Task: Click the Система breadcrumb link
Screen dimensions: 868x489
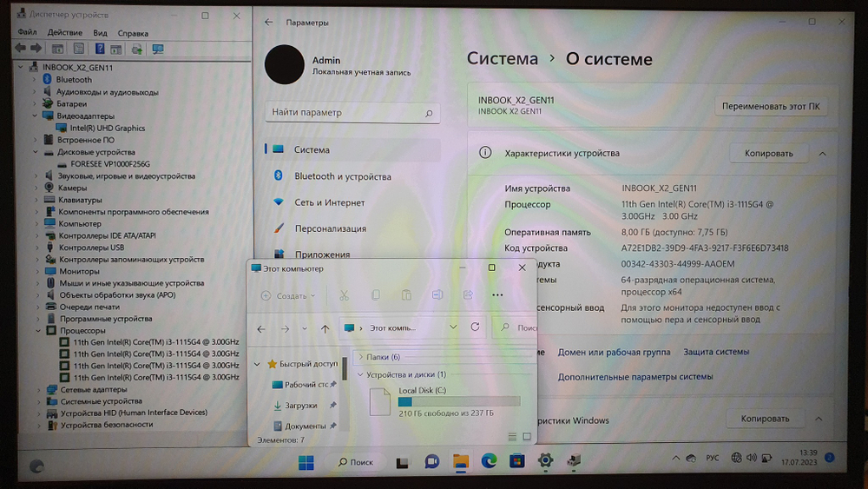Action: 502,59
